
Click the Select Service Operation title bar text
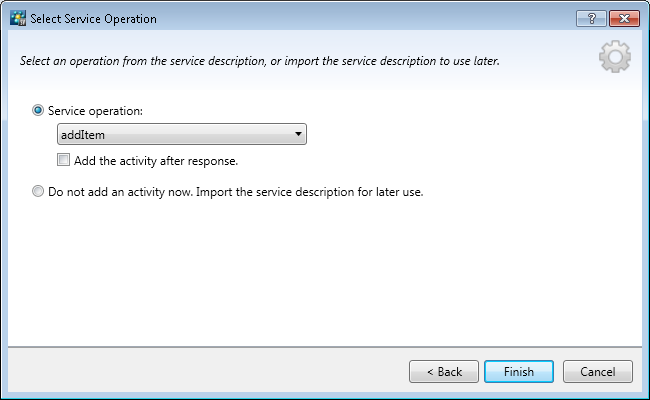coord(93,19)
